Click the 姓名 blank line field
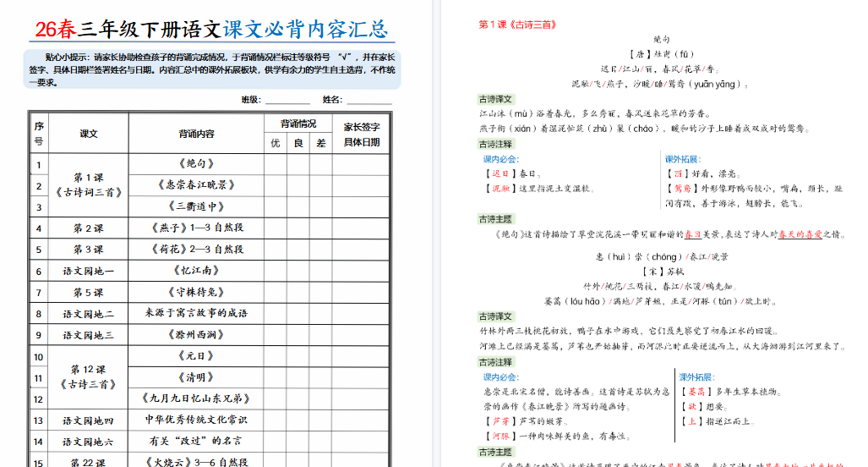Image resolution: width=868 pixels, height=467 pixels. click(x=369, y=101)
